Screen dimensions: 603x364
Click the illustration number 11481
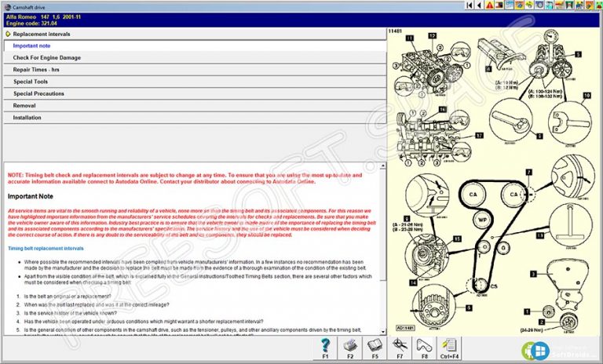(x=396, y=31)
